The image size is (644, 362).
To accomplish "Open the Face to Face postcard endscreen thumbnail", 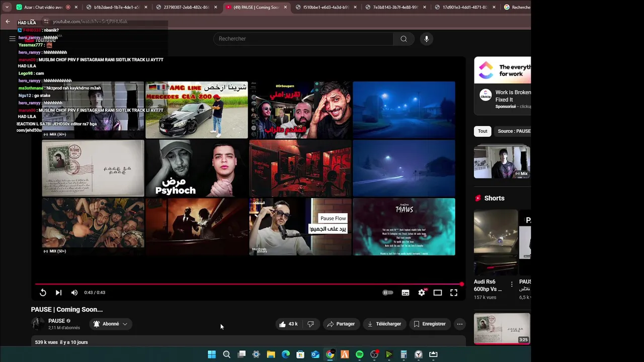I will pyautogui.click(x=93, y=168).
